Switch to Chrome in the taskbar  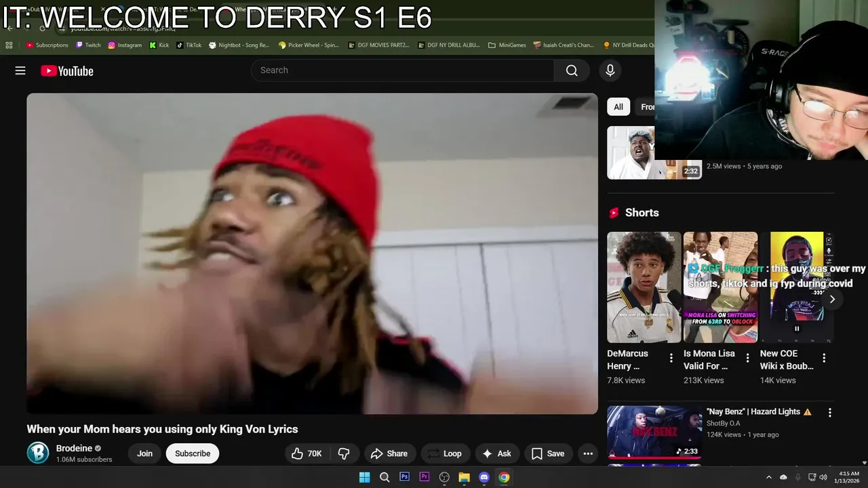(504, 477)
